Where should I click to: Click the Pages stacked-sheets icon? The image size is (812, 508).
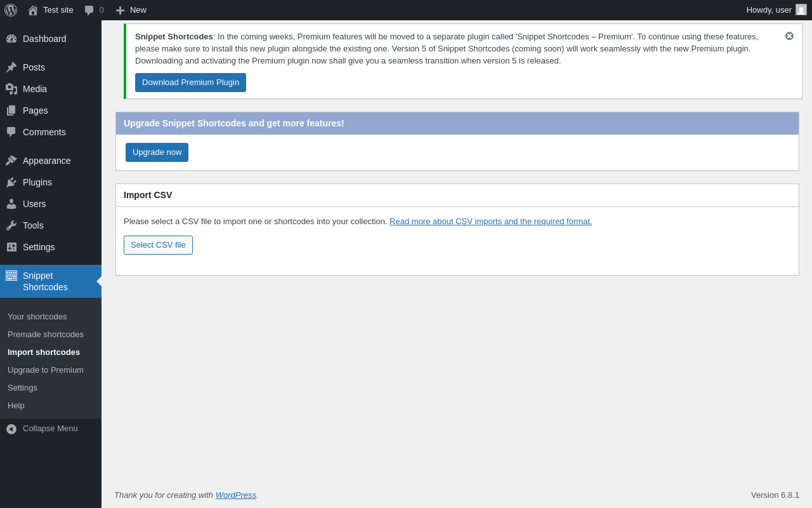click(11, 110)
